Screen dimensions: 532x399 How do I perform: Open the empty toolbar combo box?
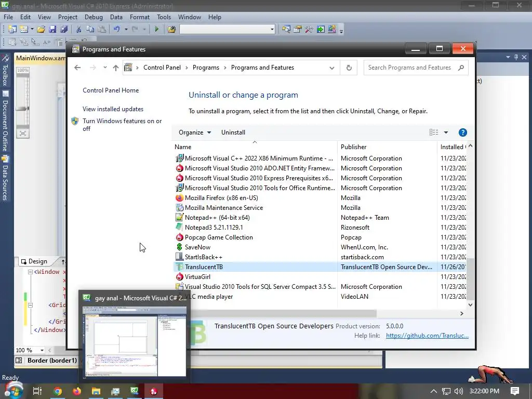coord(228,30)
